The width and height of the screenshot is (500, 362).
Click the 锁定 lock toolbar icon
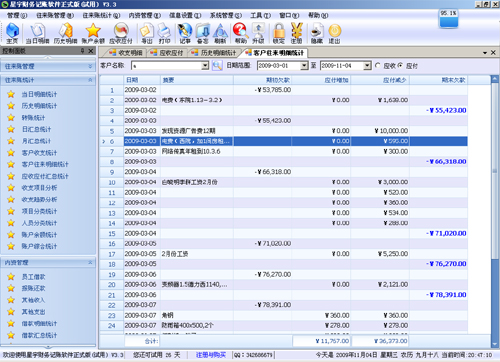[279, 33]
